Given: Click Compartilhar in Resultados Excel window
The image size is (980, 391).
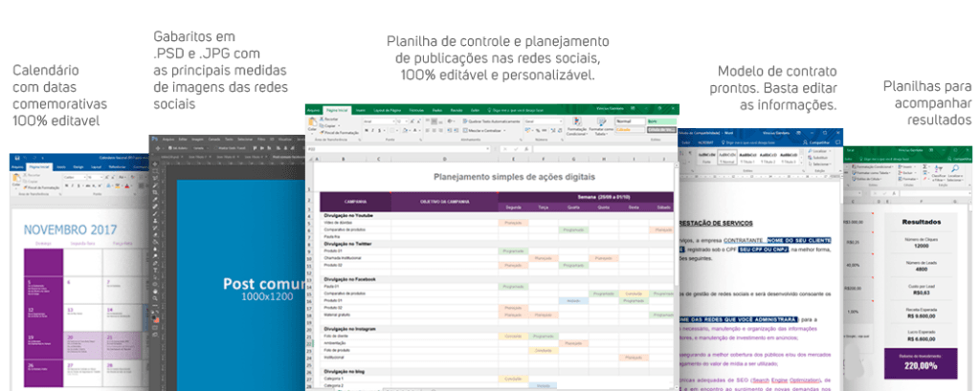Looking at the screenshot, I should [960, 159].
